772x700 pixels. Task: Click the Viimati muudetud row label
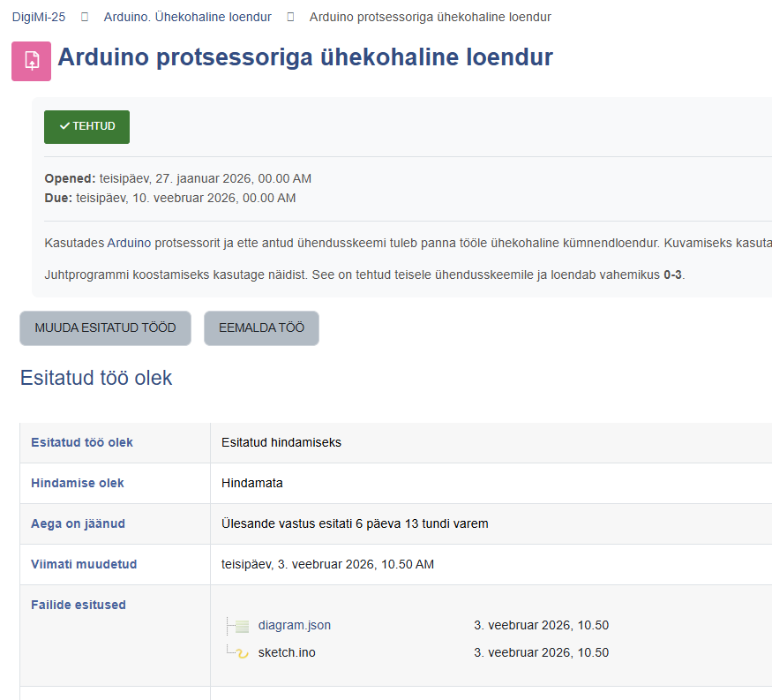84,564
